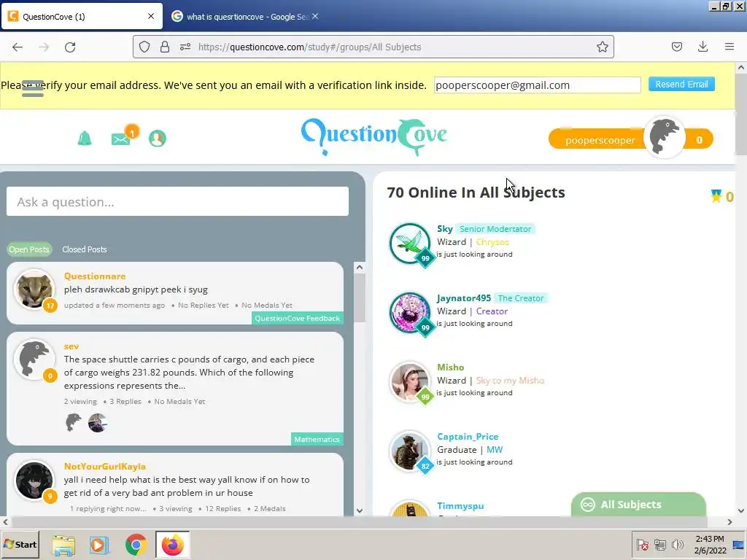Bookmark this page with the star
747x560 pixels.
pyautogui.click(x=602, y=47)
